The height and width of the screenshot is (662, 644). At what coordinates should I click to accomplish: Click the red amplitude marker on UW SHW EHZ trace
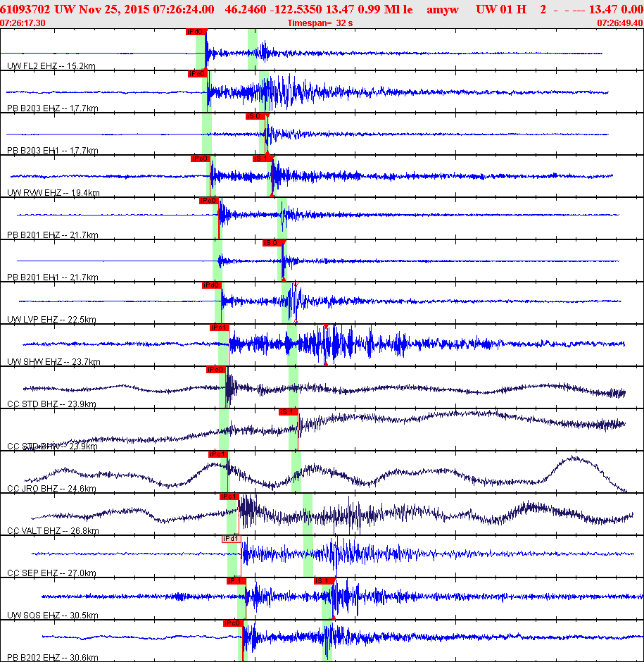point(326,345)
